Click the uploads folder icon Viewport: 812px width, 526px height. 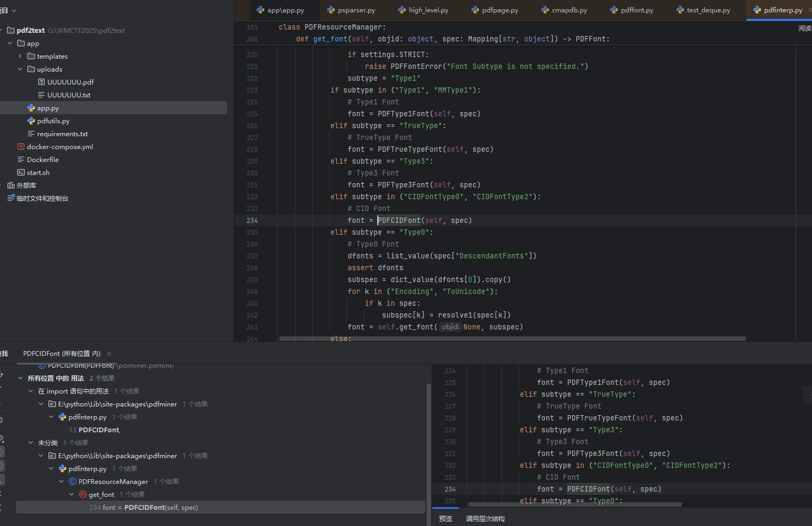tap(31, 69)
